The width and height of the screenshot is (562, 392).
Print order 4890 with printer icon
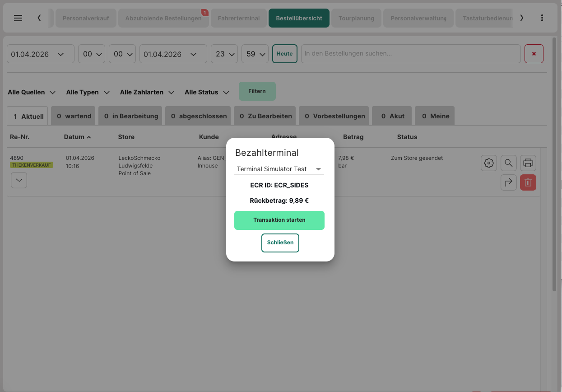[528, 163]
